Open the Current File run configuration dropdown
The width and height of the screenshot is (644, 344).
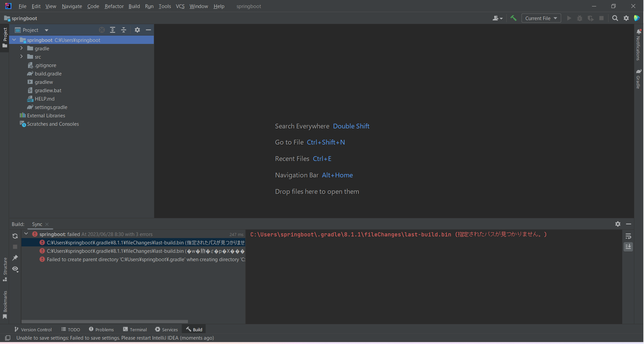[x=541, y=18]
